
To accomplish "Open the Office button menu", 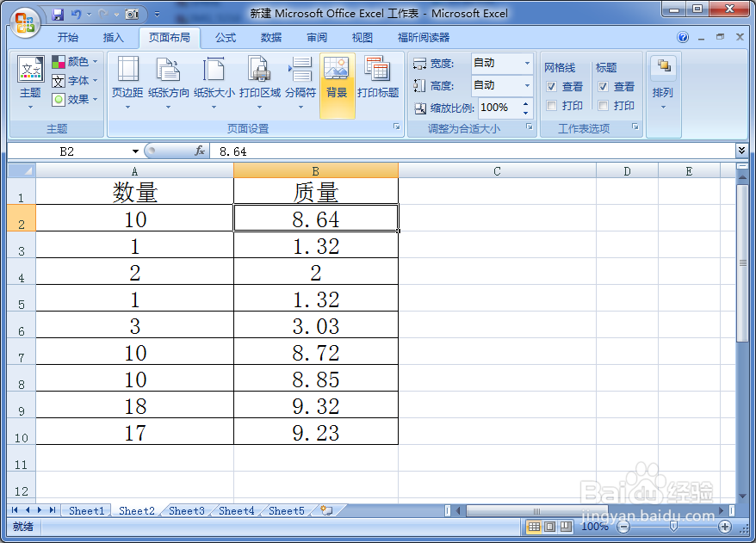I will click(x=24, y=24).
